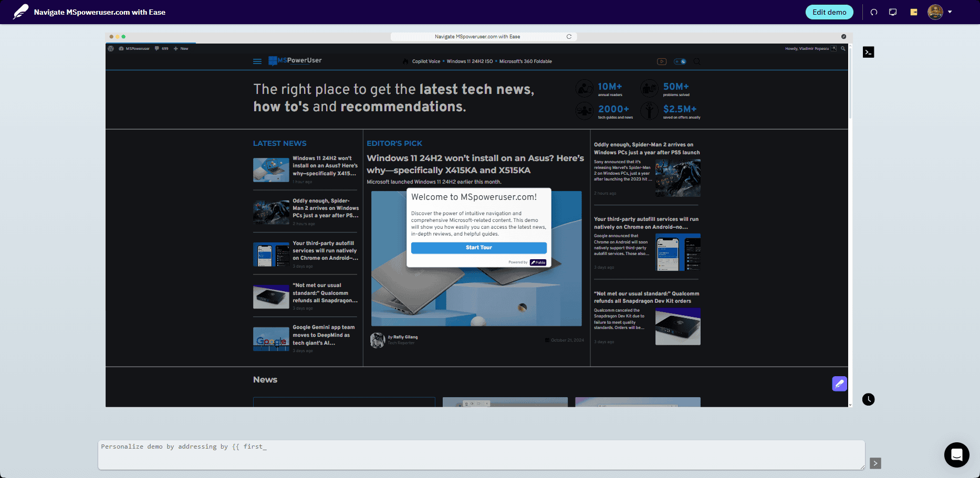Expand the user avatar dropdown arrow
The height and width of the screenshot is (478, 980).
tap(950, 12)
